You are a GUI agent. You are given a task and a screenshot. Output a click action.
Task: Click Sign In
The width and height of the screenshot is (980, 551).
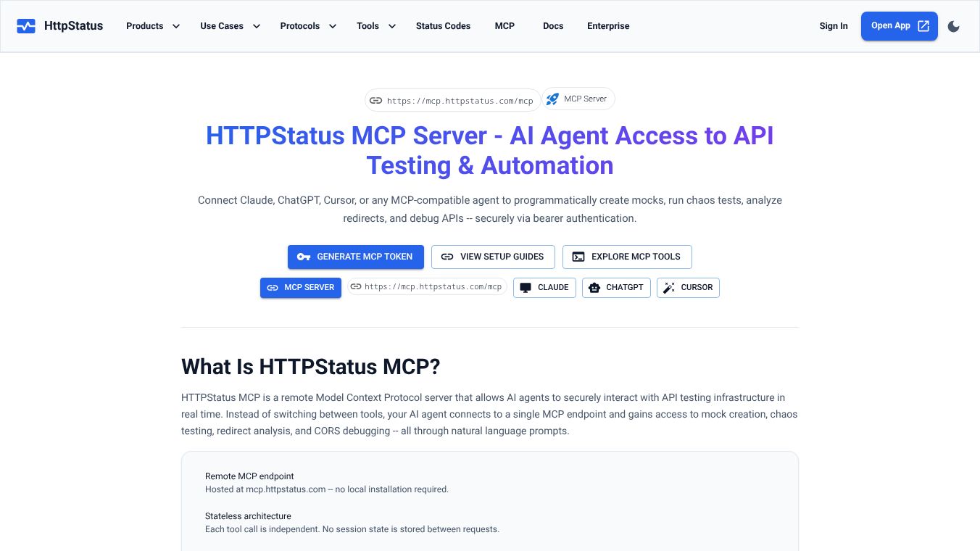click(x=834, y=26)
